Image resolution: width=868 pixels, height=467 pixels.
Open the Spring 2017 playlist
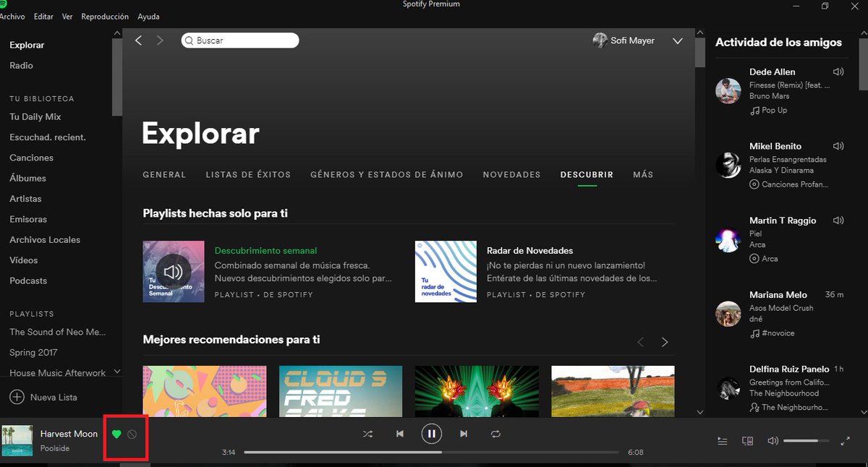click(x=33, y=353)
